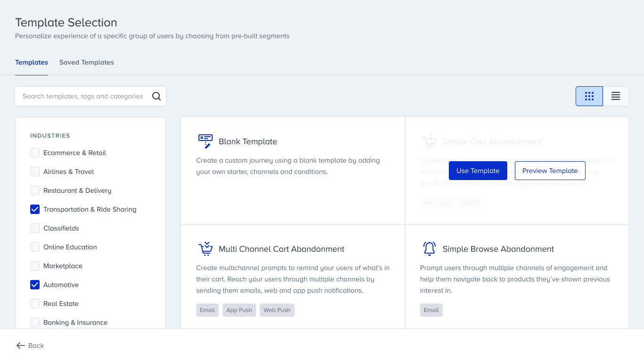Click the Preview Template button
644x362 pixels.
coord(550,171)
